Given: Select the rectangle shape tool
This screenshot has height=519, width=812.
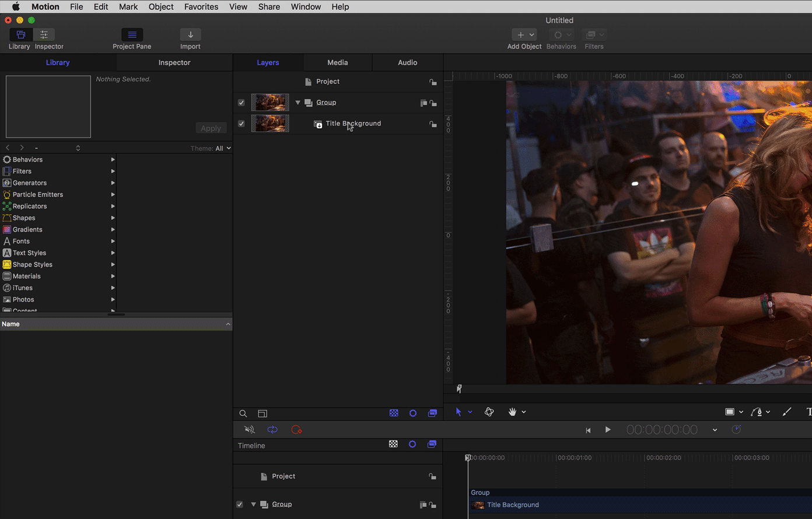Looking at the screenshot, I should 729,412.
